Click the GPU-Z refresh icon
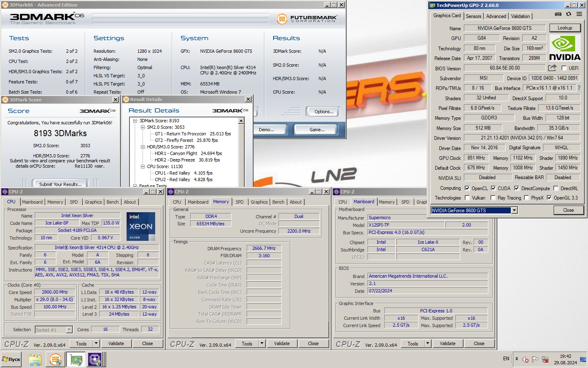 568,14
